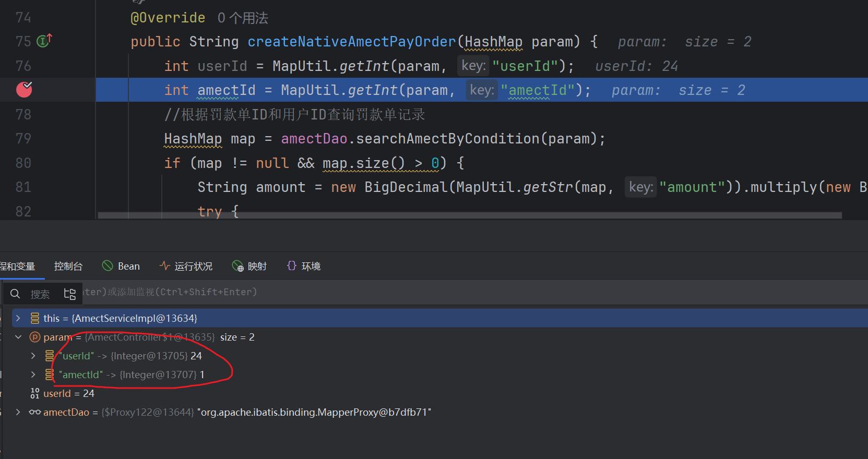
Task: Select the 程和变量 tab
Action: [x=18, y=266]
